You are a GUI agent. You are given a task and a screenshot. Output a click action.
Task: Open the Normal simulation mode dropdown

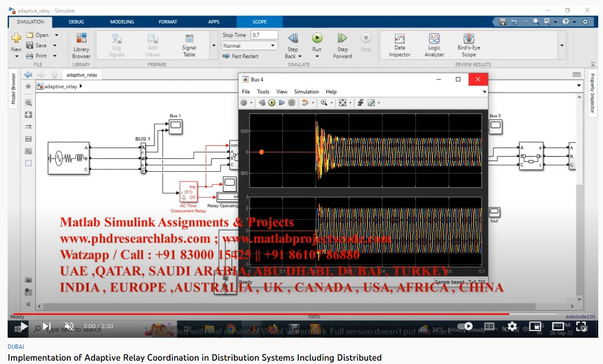250,46
